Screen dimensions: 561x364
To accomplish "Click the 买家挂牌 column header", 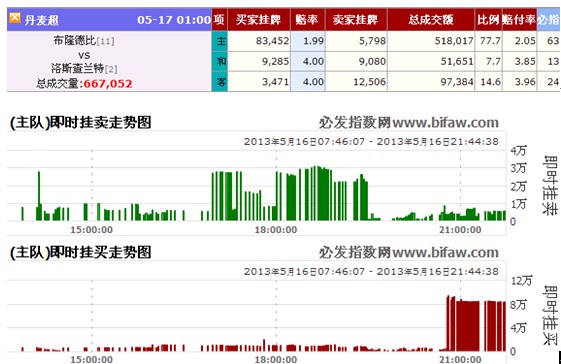I will click(x=258, y=20).
